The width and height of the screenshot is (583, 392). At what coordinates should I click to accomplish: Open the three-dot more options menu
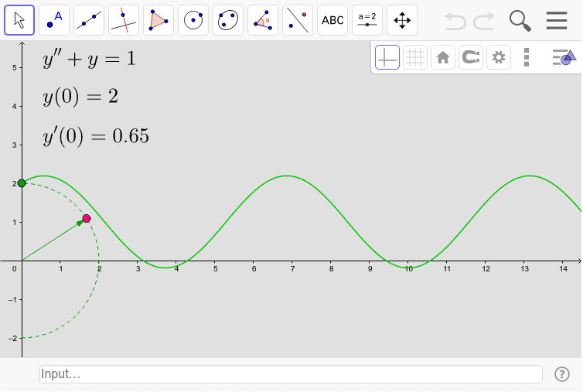(526, 57)
